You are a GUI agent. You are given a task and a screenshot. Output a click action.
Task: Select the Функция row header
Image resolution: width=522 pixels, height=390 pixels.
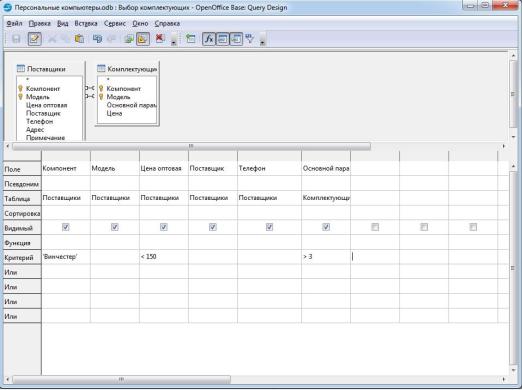point(22,243)
